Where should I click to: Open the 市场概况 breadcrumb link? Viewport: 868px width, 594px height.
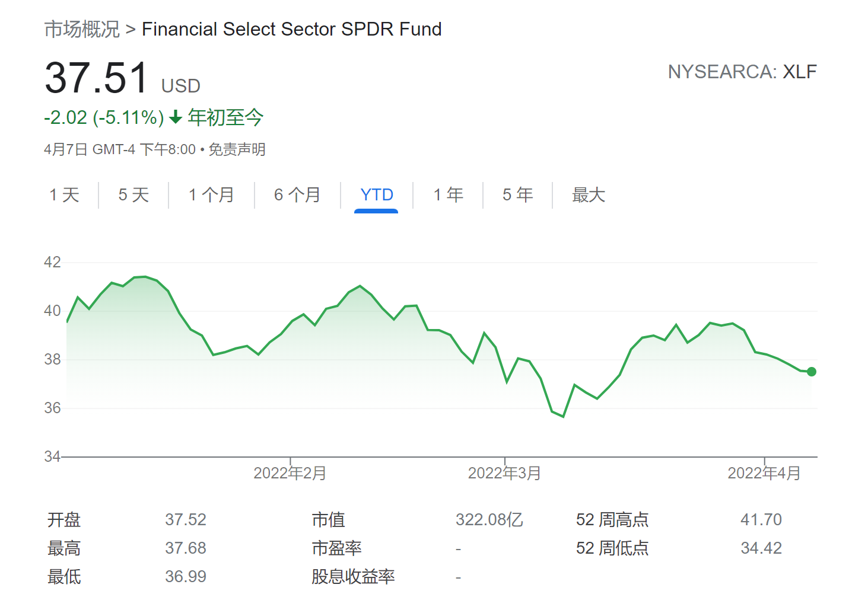point(82,29)
